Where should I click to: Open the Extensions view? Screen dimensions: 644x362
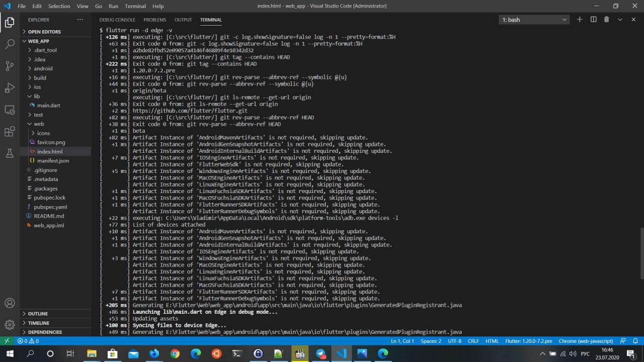[10, 131]
